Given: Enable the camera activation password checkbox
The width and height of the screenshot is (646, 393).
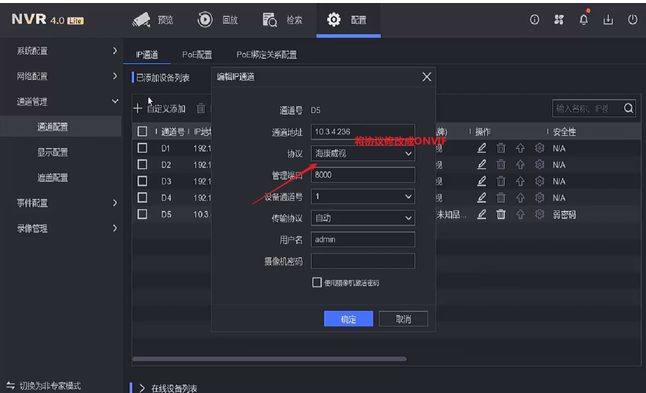Looking at the screenshot, I should coord(316,282).
